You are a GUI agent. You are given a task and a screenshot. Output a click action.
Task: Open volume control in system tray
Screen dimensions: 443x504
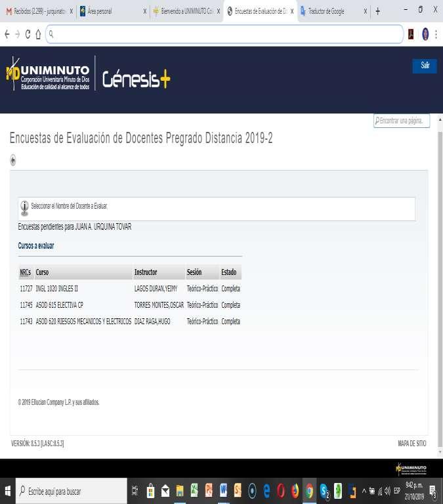pos(388,491)
